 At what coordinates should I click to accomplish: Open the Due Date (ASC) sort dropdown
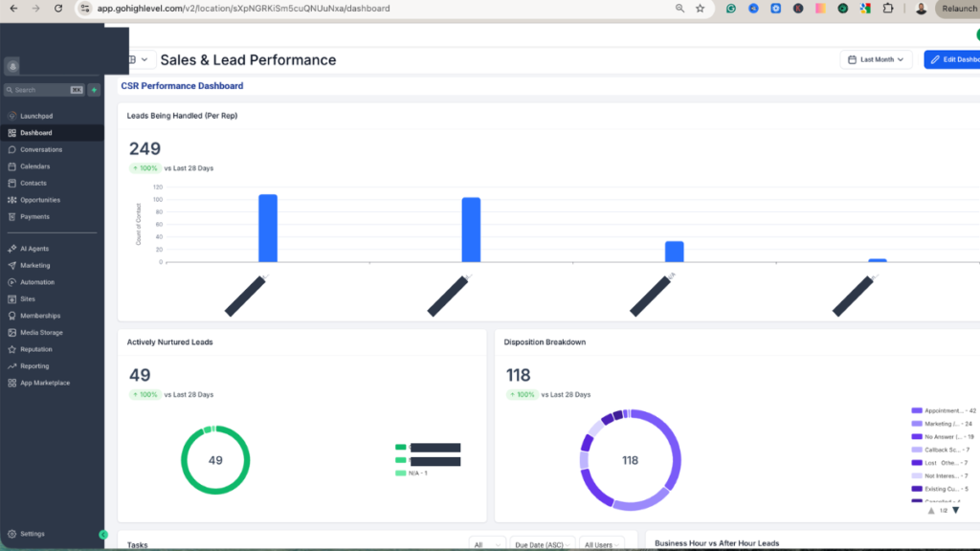(x=542, y=543)
